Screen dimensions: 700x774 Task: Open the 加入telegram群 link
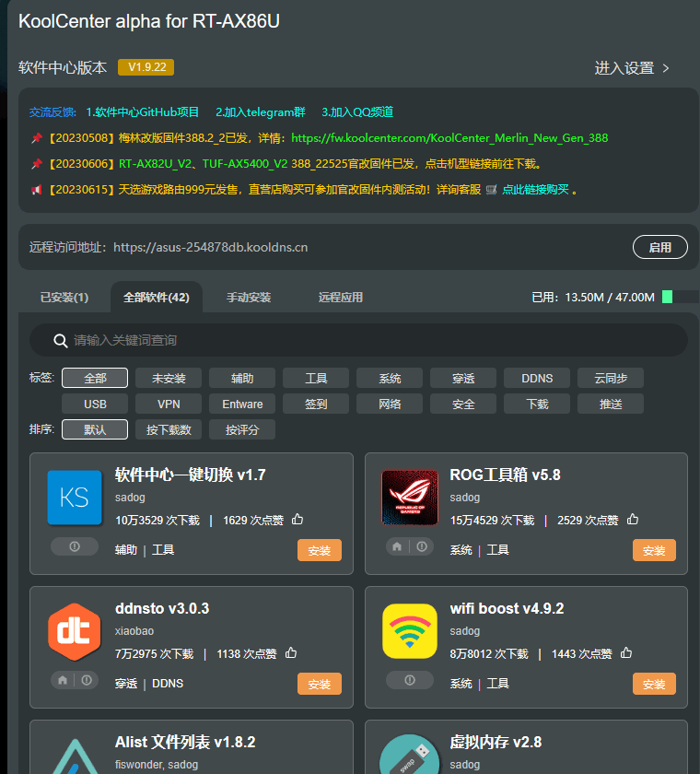tap(261, 112)
